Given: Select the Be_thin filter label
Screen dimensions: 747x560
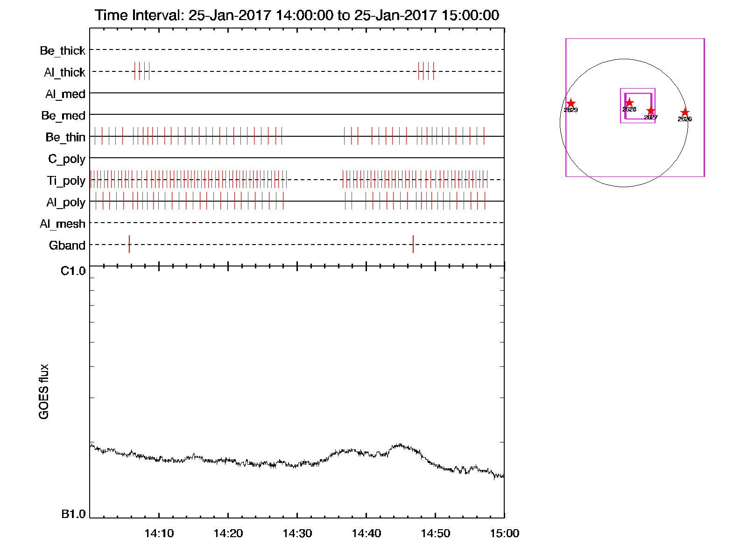Looking at the screenshot, I should (65, 137).
